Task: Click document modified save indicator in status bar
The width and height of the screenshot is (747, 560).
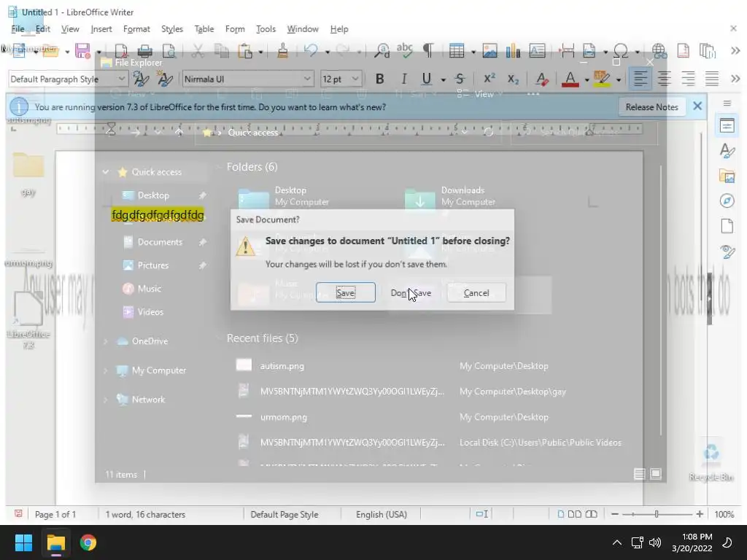Action: point(18,514)
